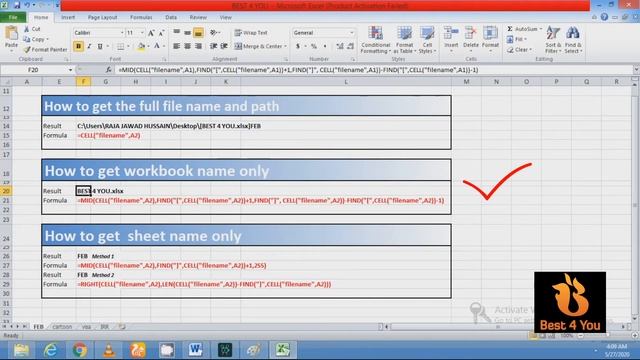This screenshot has height=360, width=640.
Task: Decrease font size with shrink font icon
Action: [x=161, y=33]
